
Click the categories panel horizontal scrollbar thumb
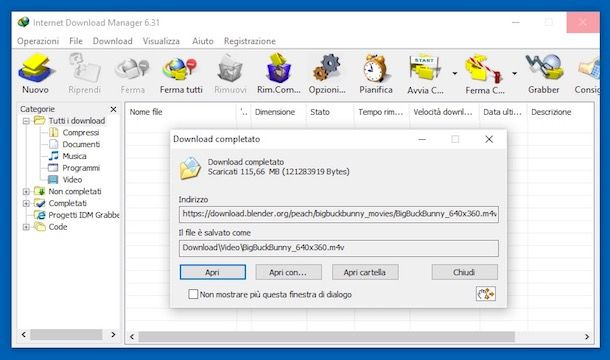67,335
